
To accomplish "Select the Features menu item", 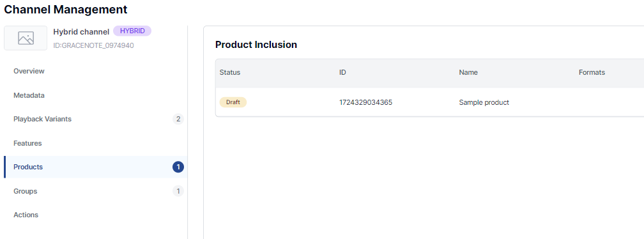I will [x=27, y=143].
